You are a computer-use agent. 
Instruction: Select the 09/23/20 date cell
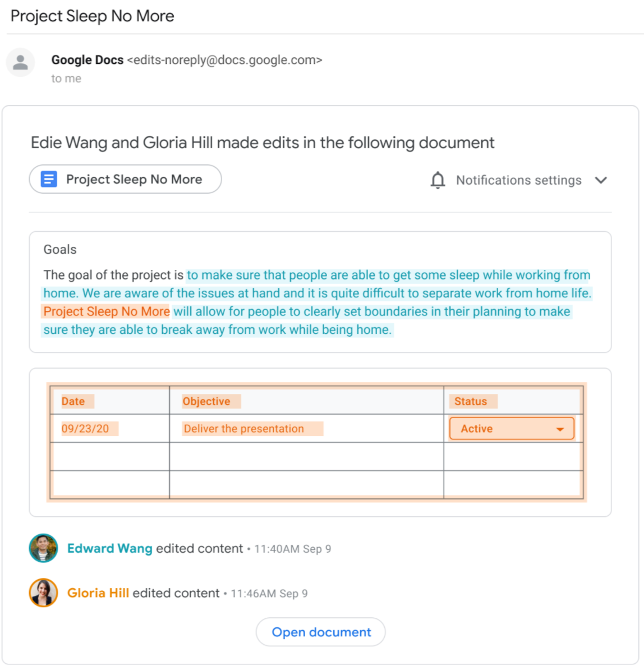point(110,429)
